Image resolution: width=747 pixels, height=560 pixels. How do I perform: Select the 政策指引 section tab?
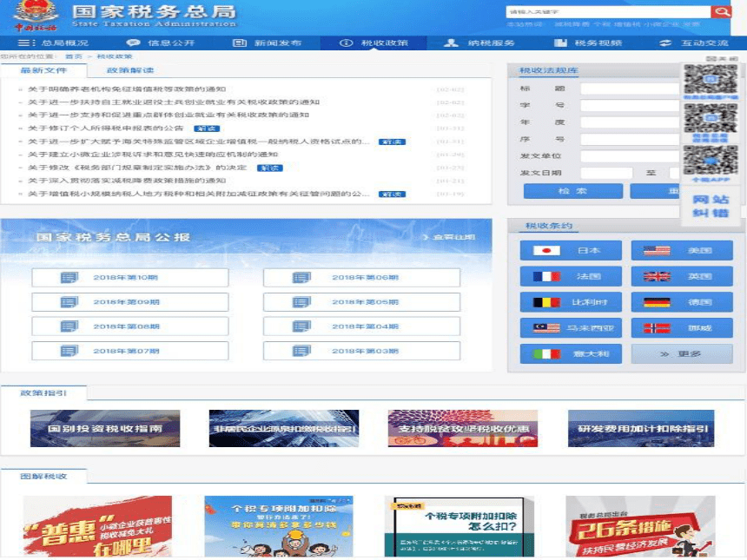[43, 392]
